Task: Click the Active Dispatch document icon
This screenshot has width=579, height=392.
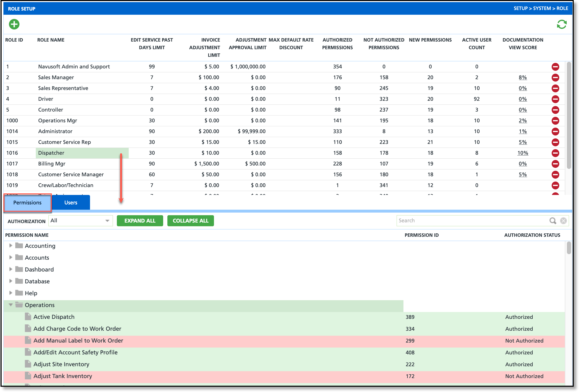Action: click(28, 316)
